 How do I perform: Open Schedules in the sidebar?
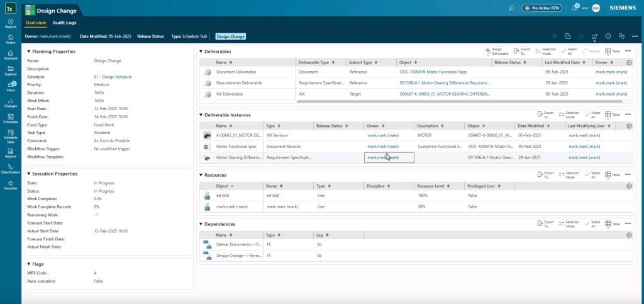pyautogui.click(x=11, y=119)
